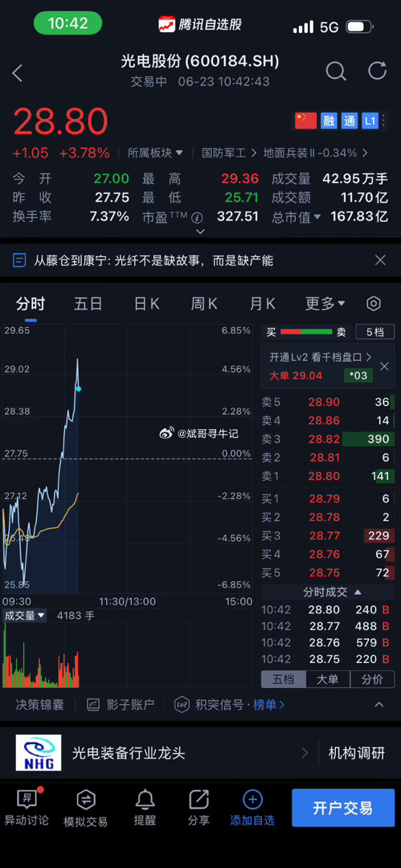
Task: Open 开通Lv2 看千档盘口 link
Action: point(320,357)
